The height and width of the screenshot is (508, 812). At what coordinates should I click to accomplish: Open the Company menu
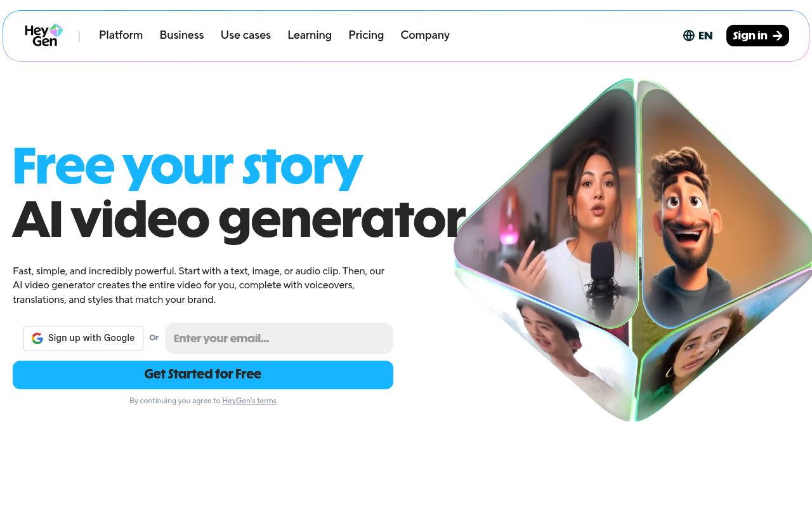(425, 35)
